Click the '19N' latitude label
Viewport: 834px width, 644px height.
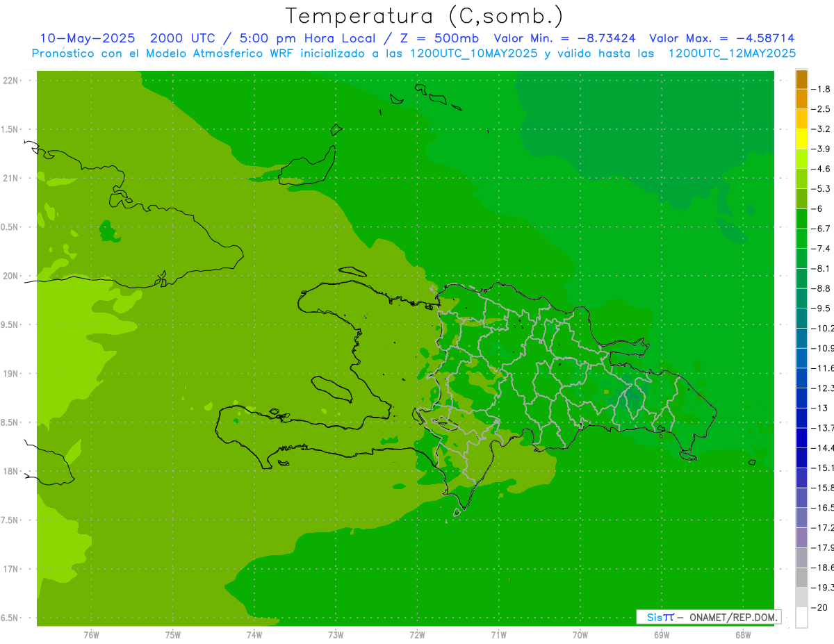(x=10, y=374)
